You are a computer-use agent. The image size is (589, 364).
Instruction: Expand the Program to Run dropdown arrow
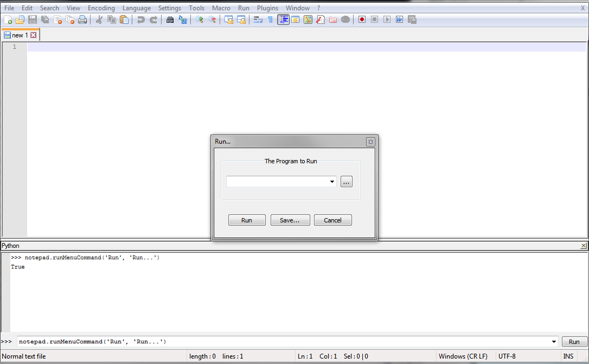(x=332, y=181)
